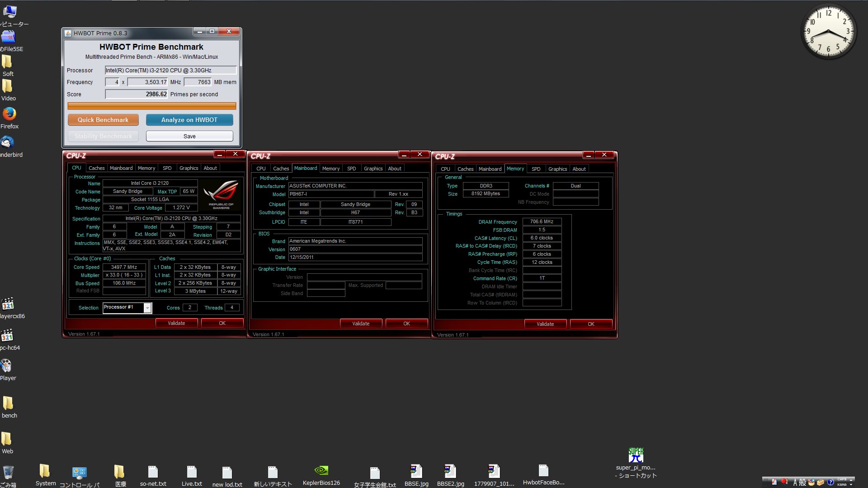Click Validate in left CPU tab window

click(x=176, y=323)
